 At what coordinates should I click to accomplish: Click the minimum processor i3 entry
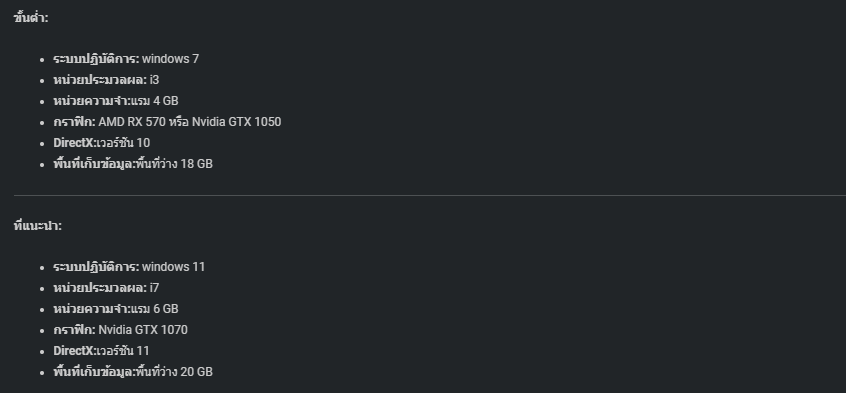click(106, 80)
